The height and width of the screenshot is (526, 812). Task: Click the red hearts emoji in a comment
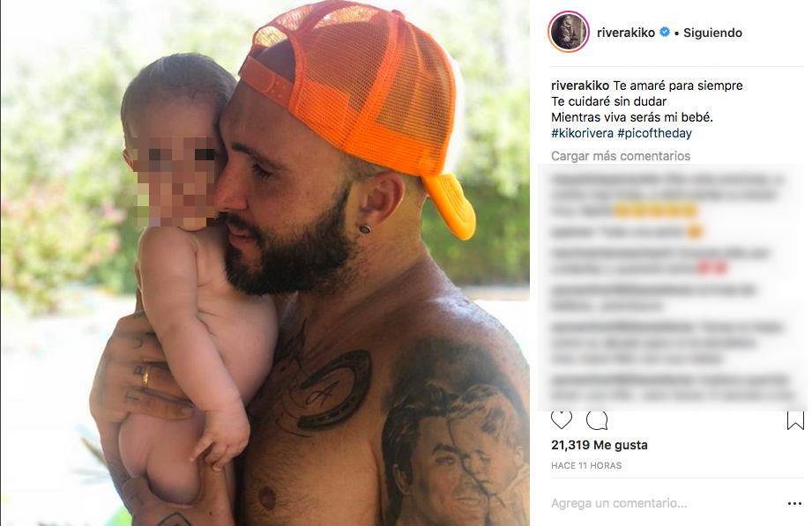[x=712, y=268]
